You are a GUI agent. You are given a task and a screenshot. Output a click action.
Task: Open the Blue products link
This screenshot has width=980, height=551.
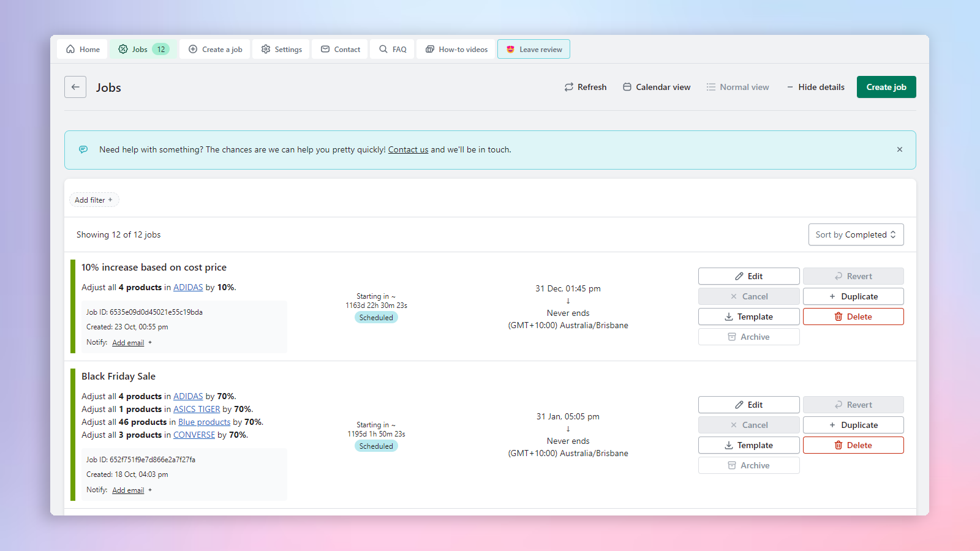[x=205, y=422]
